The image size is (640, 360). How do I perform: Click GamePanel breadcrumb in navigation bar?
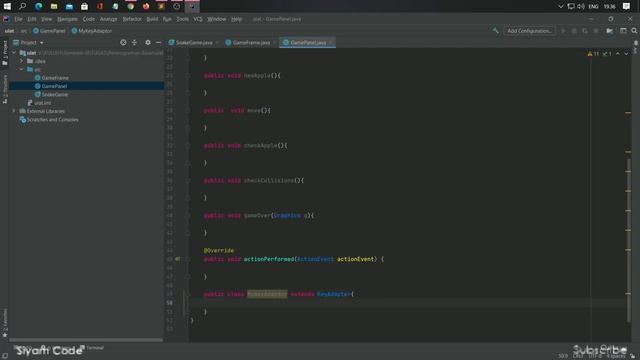tap(49, 31)
